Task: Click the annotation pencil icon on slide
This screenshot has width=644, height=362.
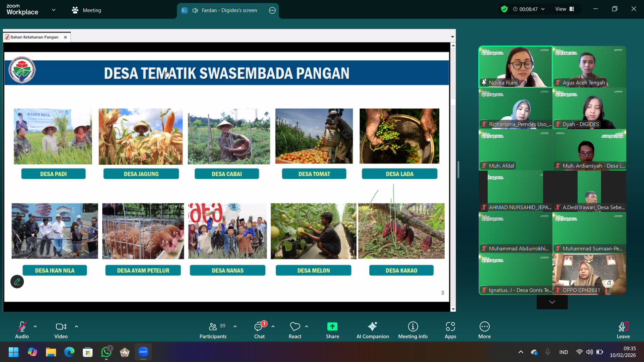Action: pyautogui.click(x=17, y=282)
